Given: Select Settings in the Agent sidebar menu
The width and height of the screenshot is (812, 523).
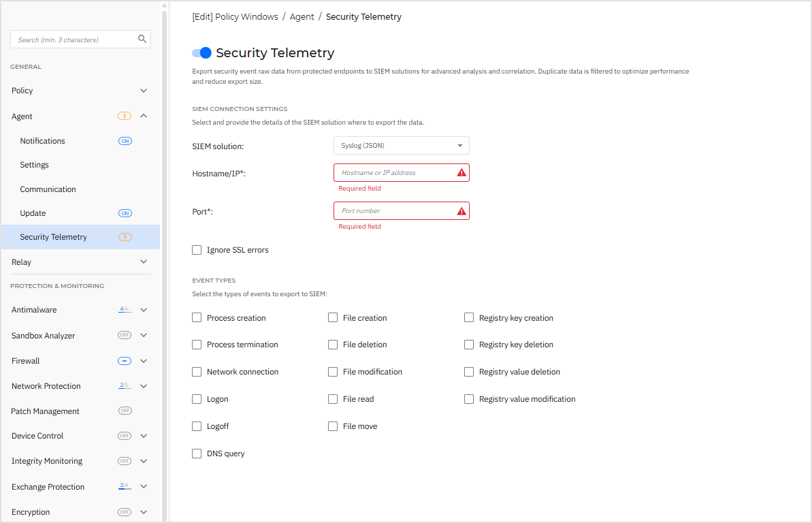Looking at the screenshot, I should [34, 164].
